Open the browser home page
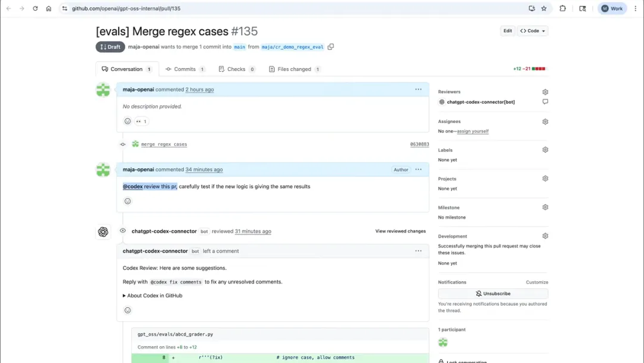 48,8
